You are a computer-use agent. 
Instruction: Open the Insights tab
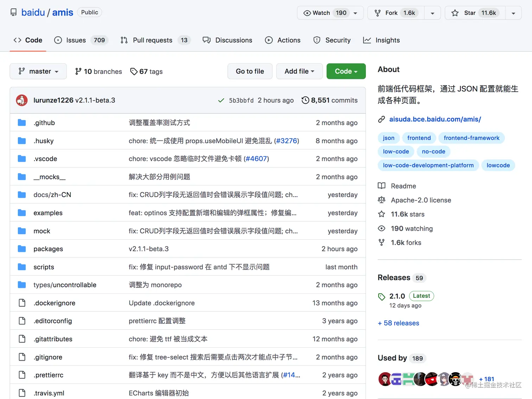tap(381, 40)
